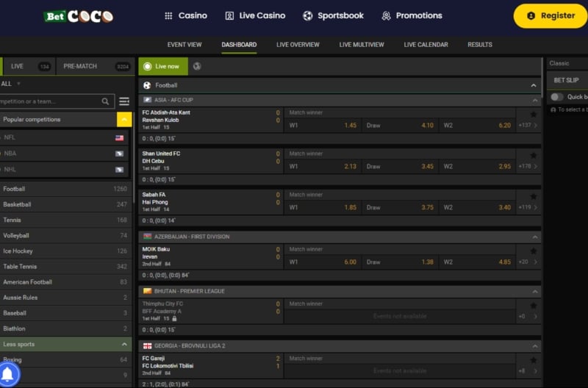Favorite the Shan United FC match star

534,155
